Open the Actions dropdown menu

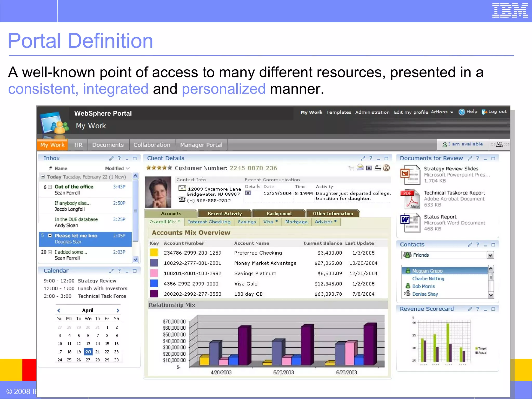coord(442,112)
